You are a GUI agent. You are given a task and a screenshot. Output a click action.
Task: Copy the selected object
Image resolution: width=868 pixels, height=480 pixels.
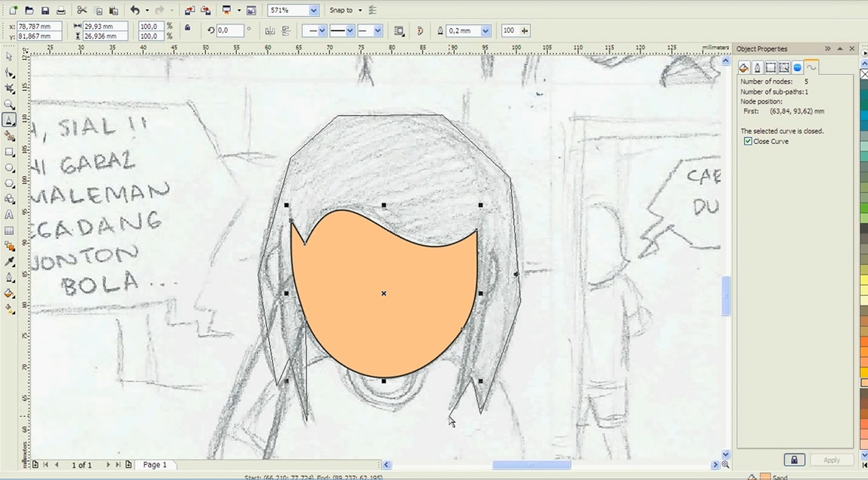coord(98,10)
